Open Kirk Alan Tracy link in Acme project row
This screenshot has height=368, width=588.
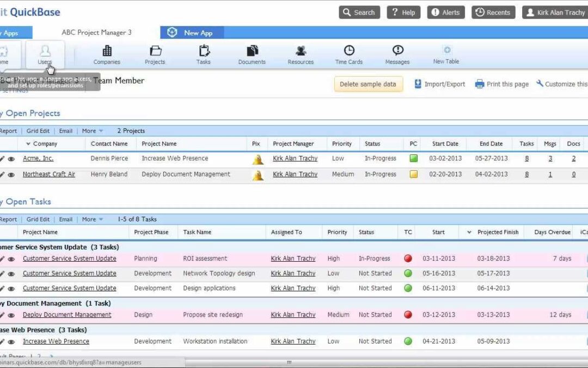coord(295,159)
